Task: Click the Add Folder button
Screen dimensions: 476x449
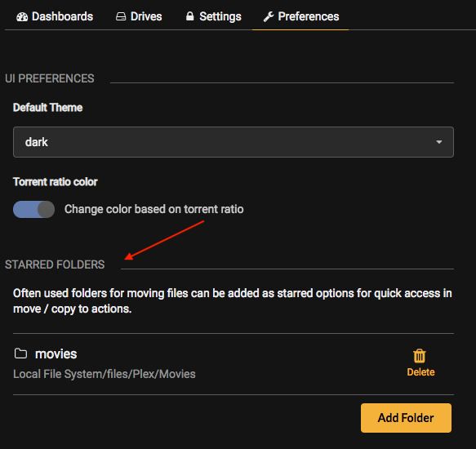Action: pyautogui.click(x=406, y=418)
